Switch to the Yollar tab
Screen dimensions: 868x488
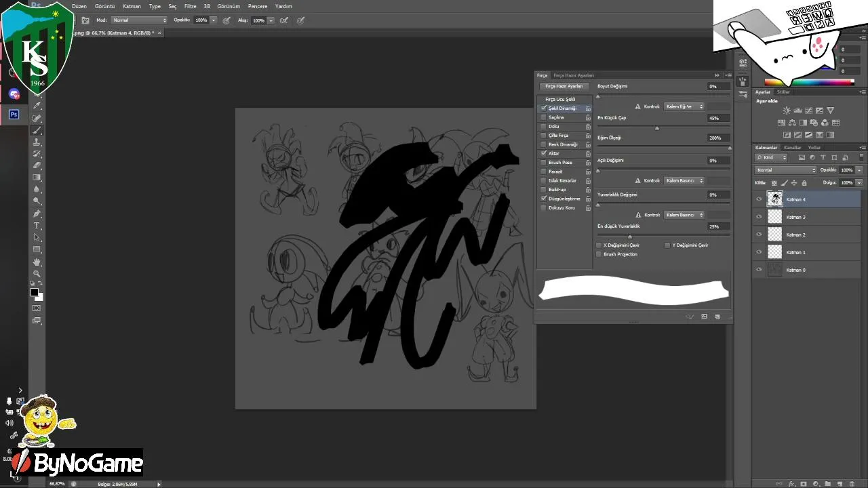coord(814,147)
